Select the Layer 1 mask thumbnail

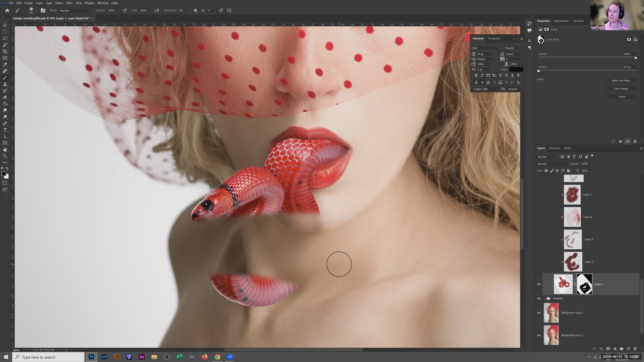pyautogui.click(x=584, y=284)
